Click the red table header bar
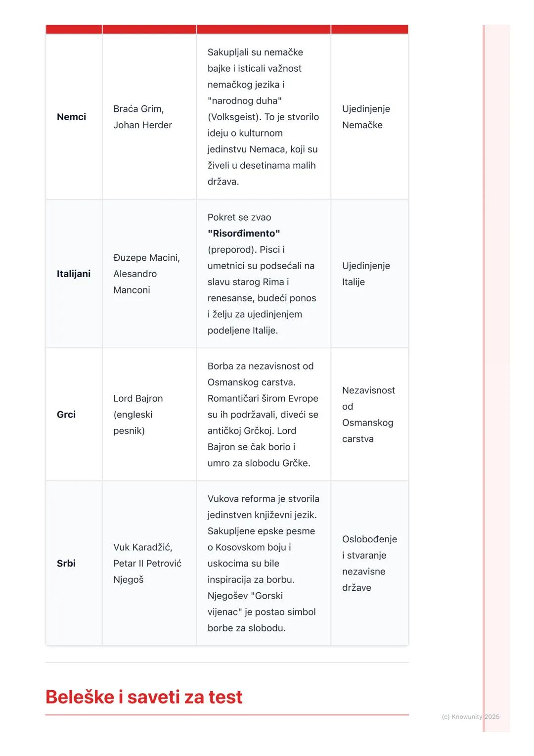Image resolution: width=534 pixels, height=756 pixels. point(227,29)
